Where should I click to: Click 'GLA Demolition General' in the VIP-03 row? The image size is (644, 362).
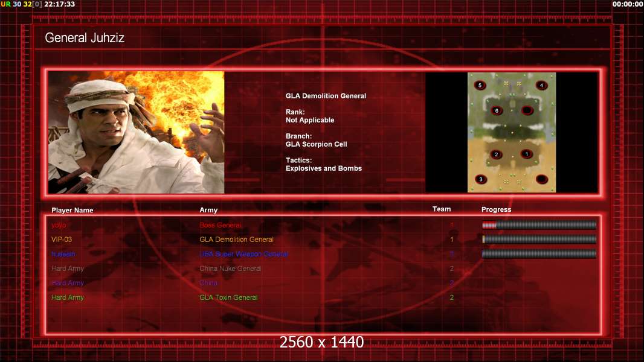[237, 240]
